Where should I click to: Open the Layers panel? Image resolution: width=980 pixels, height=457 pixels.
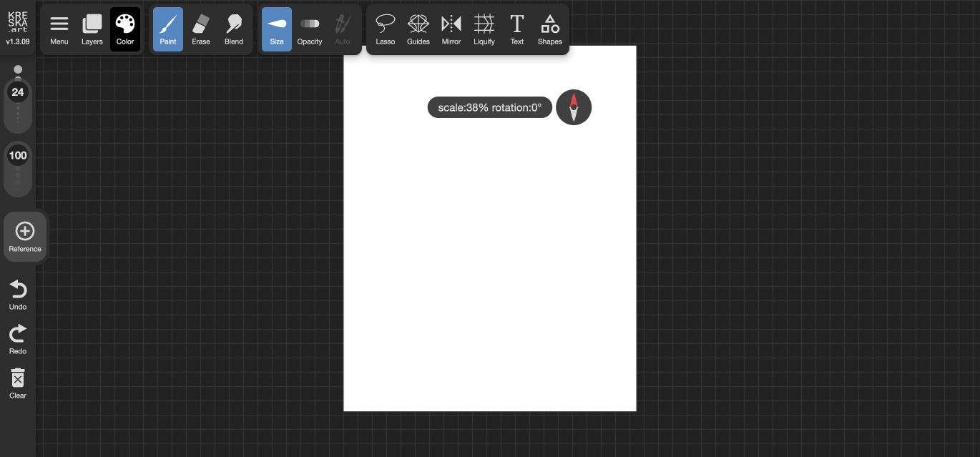[x=92, y=29]
